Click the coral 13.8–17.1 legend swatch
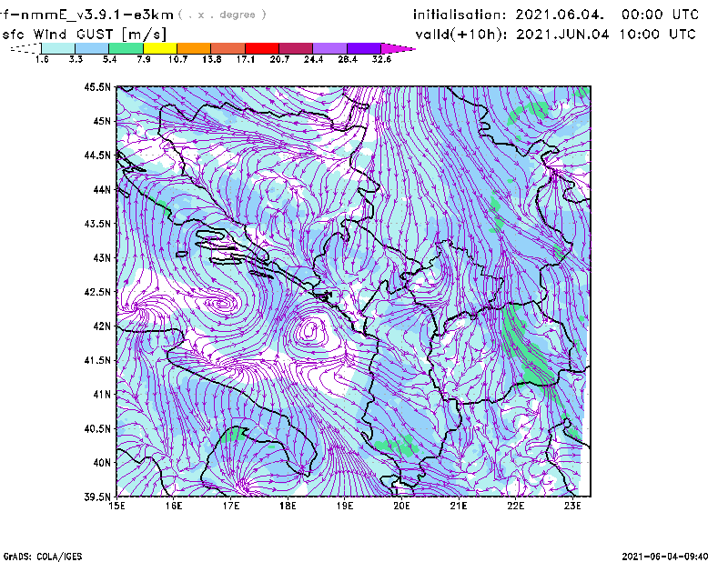Screen dimensions: 728x562 coord(228,48)
